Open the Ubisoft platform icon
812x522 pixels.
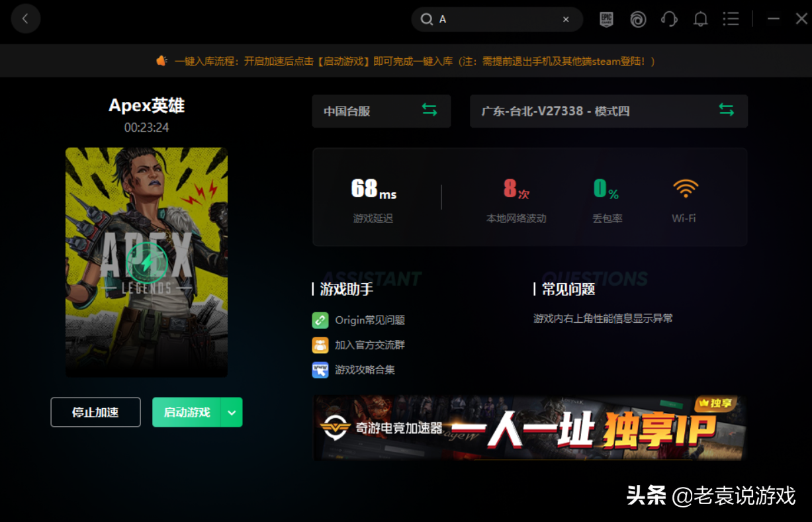click(638, 19)
